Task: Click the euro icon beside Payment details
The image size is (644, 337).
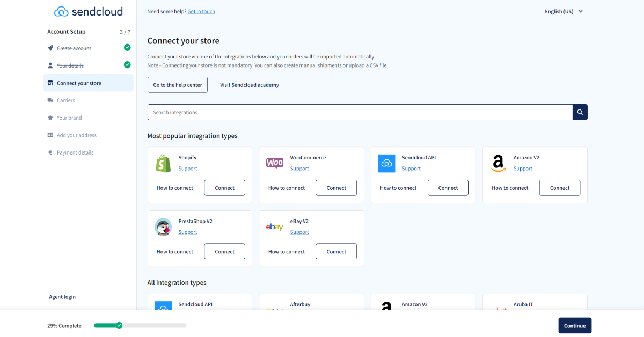Action: [x=50, y=152]
